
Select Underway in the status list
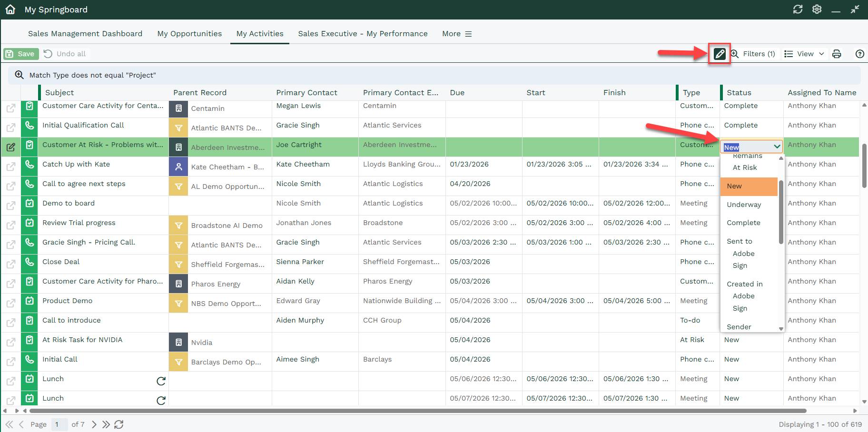pyautogui.click(x=744, y=205)
